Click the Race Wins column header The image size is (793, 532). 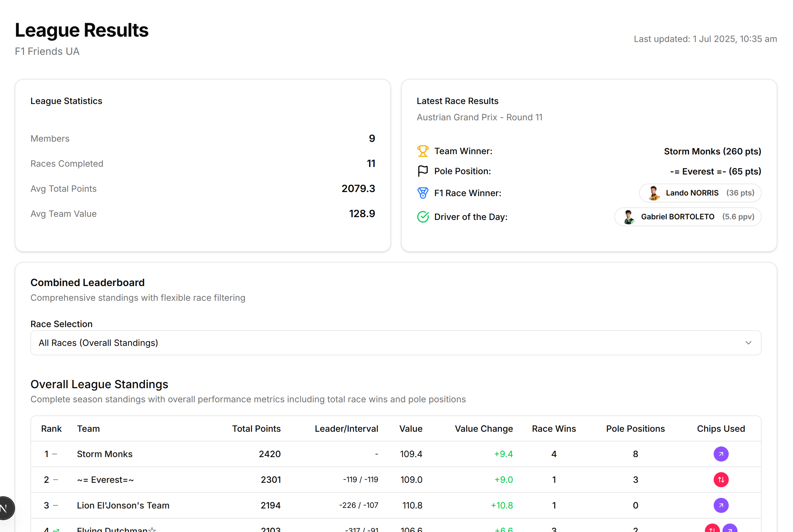pos(554,429)
